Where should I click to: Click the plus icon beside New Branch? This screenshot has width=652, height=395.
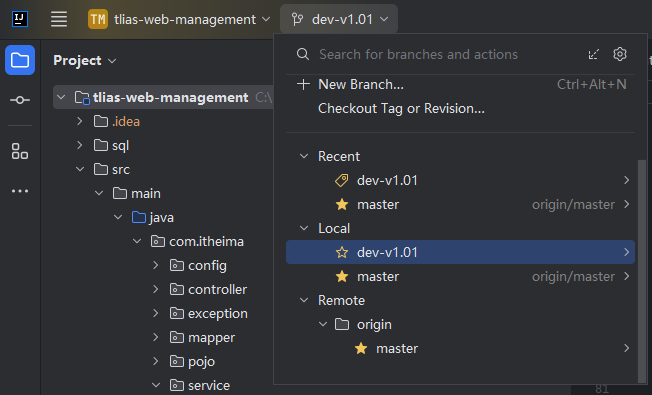303,84
